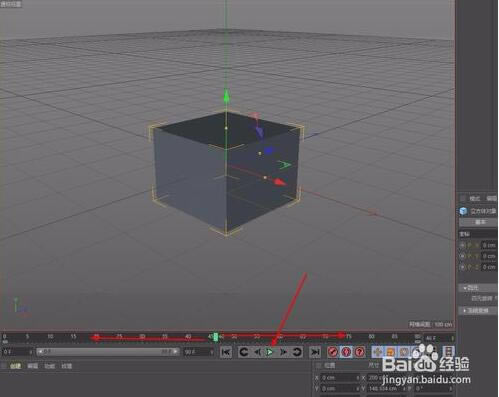Click the grid spacing '100 cm' label
The height and width of the screenshot is (397, 499).
click(431, 324)
